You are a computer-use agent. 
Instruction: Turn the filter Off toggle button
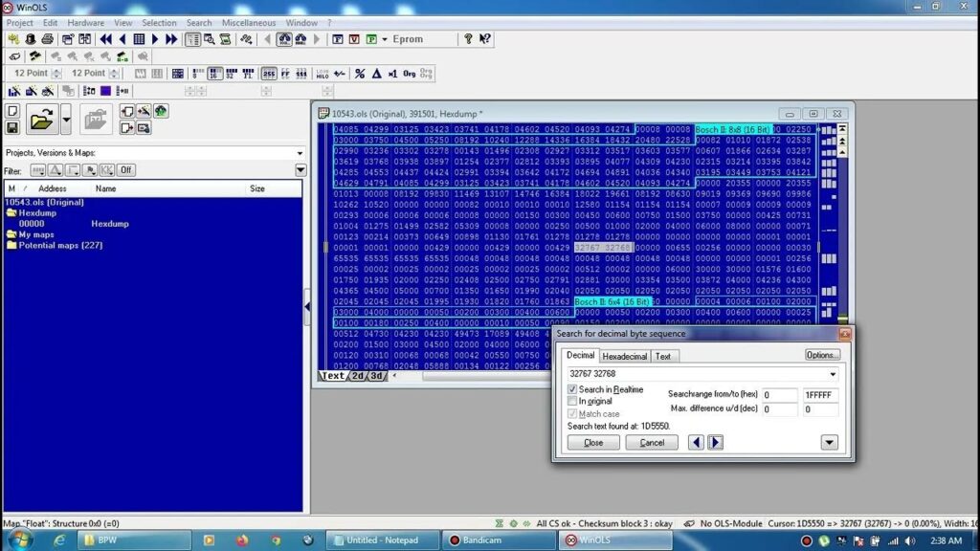(x=125, y=170)
